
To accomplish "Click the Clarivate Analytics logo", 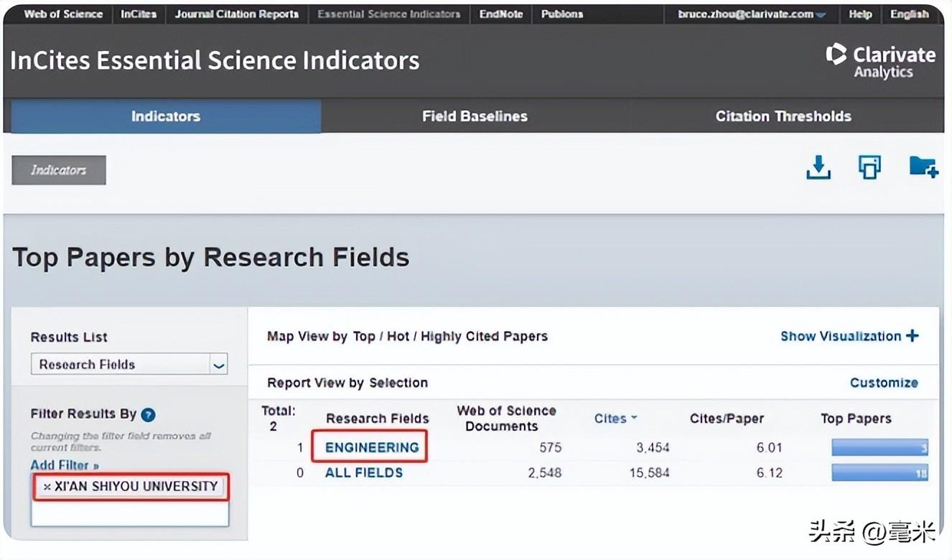I will (x=880, y=62).
